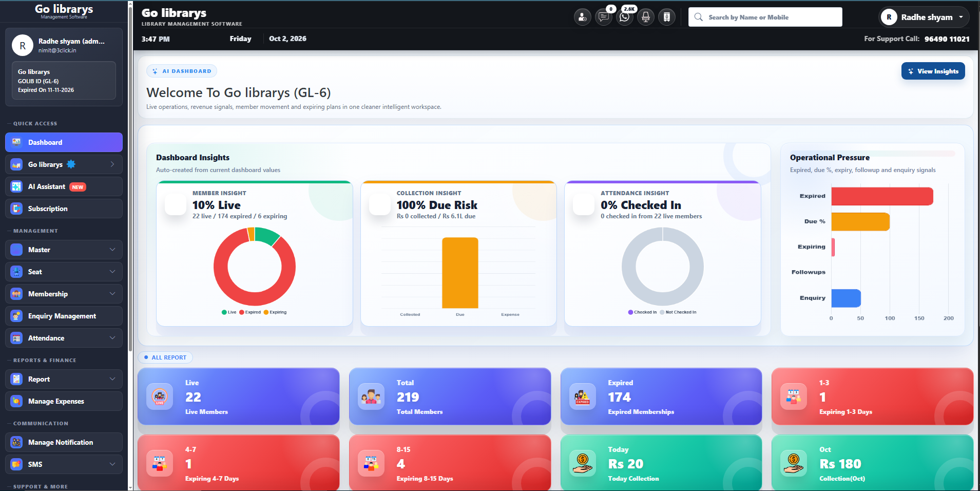Open Manage Notification in sidebar
The height and width of the screenshot is (491, 980).
click(64, 442)
